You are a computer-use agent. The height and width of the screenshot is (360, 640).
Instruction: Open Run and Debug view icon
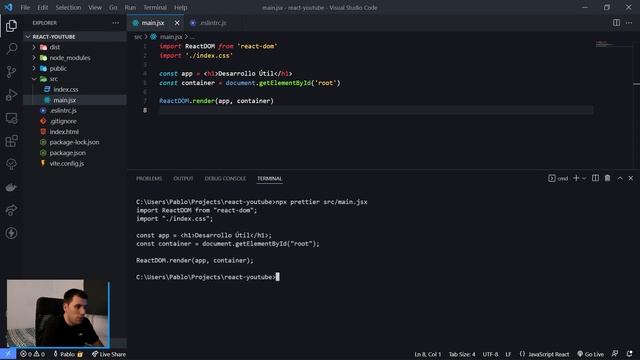point(11,95)
